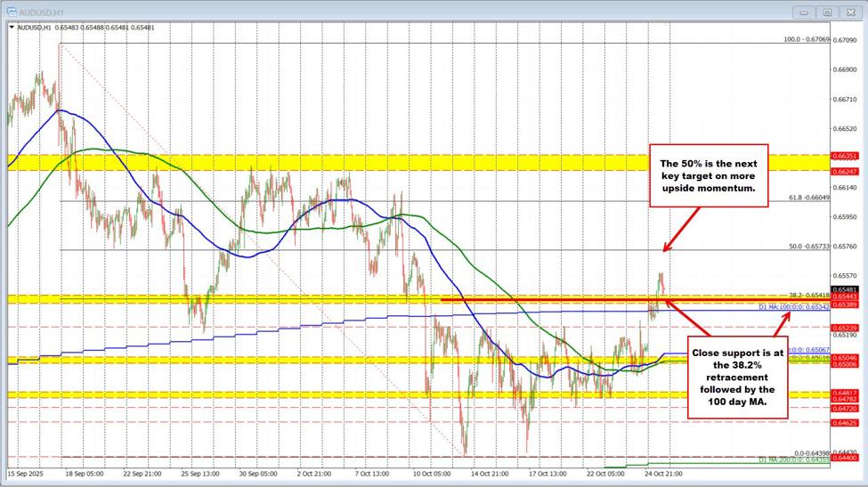Select the 50.0 - 0.65733 Fibonacci label
Viewport: 868px width, 487px height.
point(809,247)
